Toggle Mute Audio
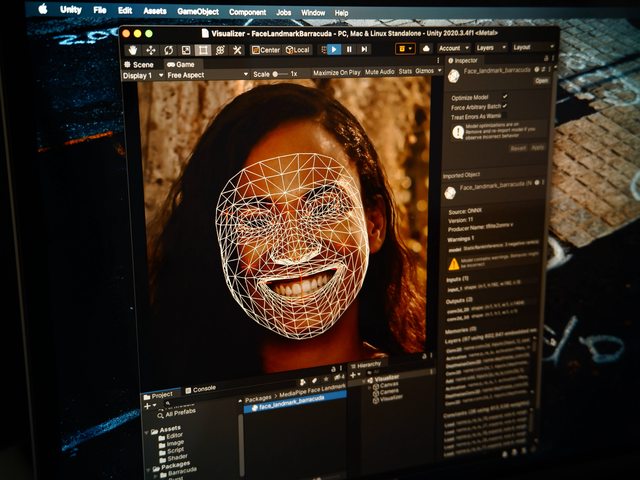640x480 pixels. pyautogui.click(x=380, y=72)
